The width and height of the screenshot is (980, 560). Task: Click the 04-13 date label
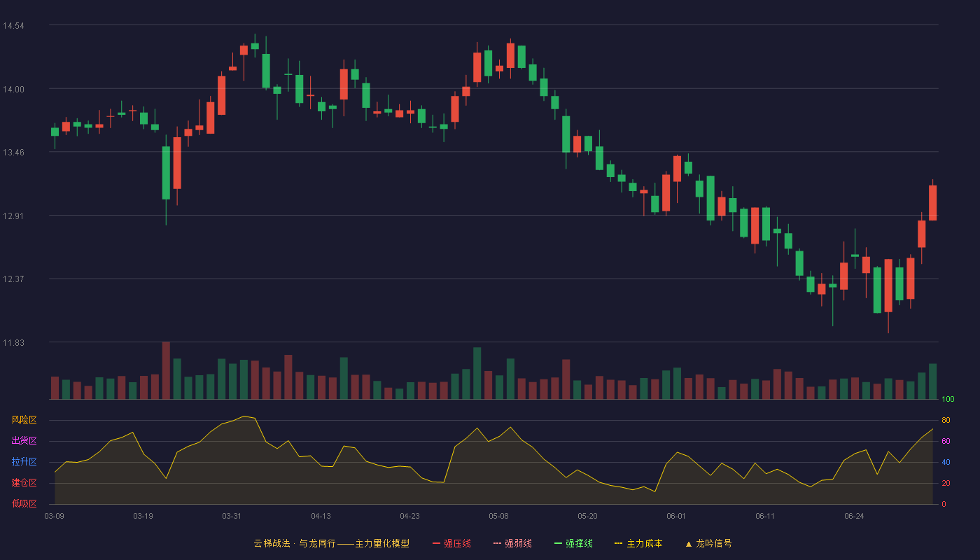(321, 516)
